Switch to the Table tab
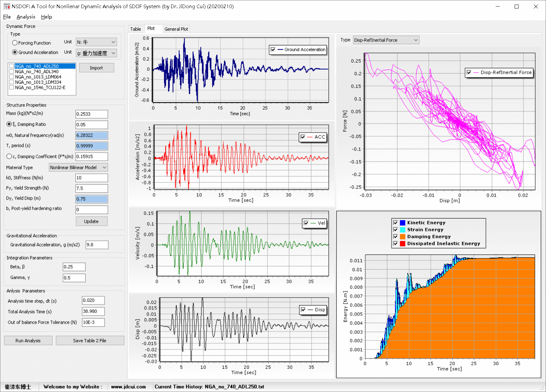The width and height of the screenshot is (546, 392). pos(136,29)
